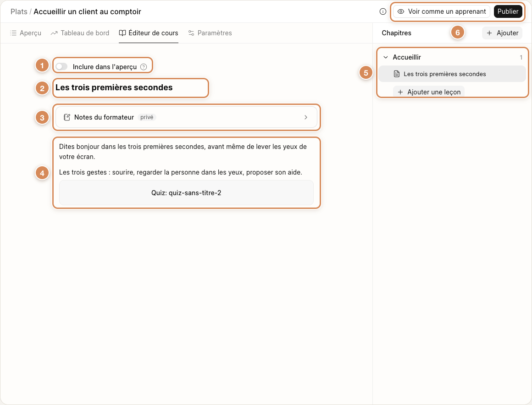Click the Les trois gestes paragraph

point(181,172)
